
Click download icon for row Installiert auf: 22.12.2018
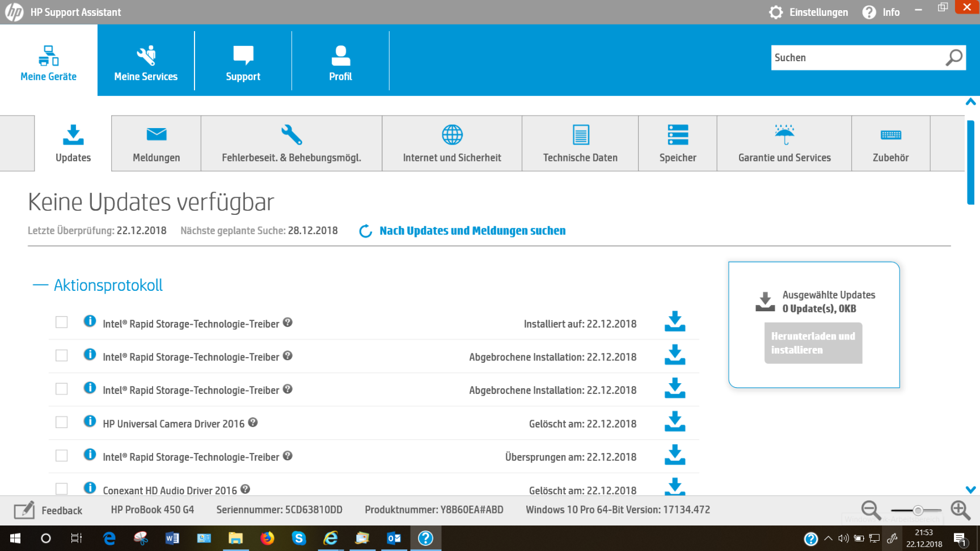(x=675, y=321)
